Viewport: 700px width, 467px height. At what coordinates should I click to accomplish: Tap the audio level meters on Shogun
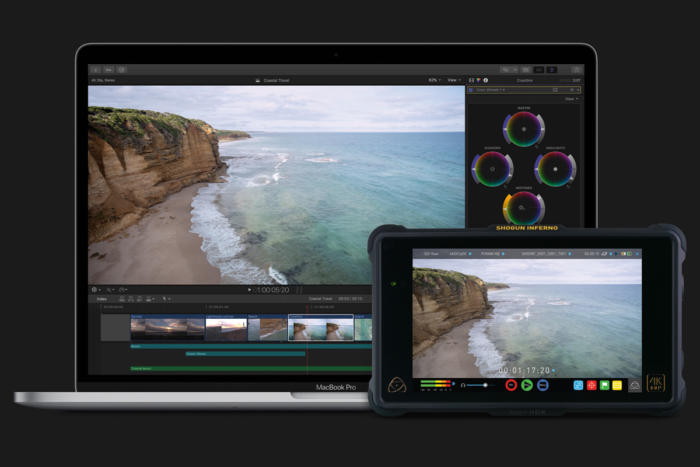click(x=437, y=384)
